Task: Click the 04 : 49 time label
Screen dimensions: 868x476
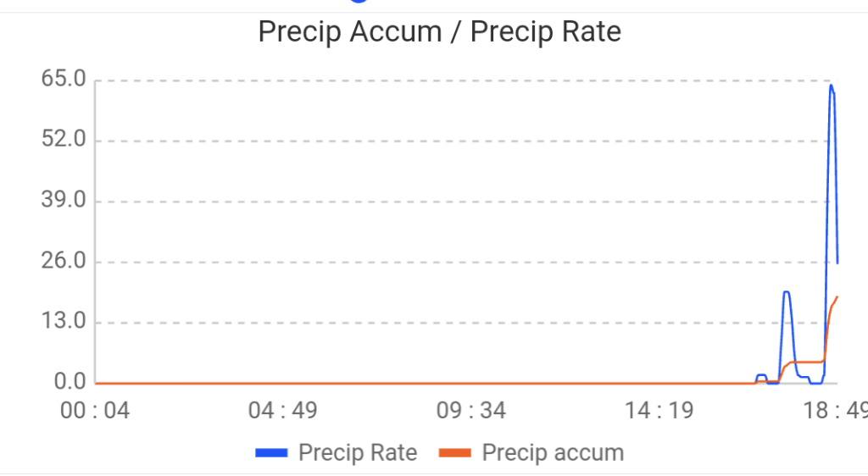Action: point(282,412)
